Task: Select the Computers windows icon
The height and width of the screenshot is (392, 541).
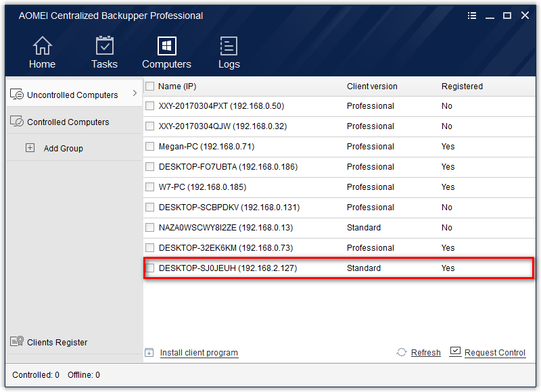Action: (166, 45)
